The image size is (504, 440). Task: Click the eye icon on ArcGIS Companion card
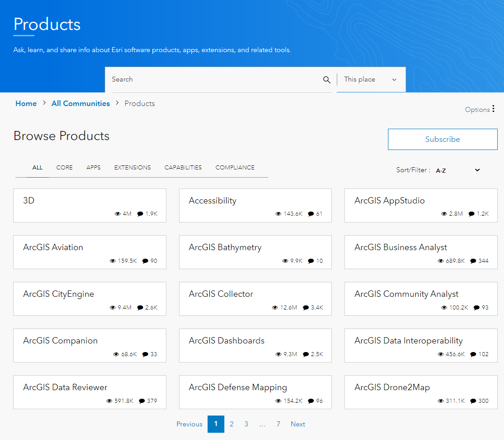pyautogui.click(x=116, y=354)
